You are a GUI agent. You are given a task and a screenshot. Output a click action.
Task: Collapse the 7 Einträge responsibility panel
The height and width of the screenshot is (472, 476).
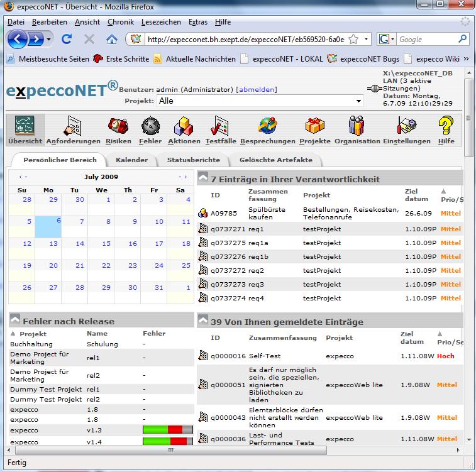coord(203,179)
